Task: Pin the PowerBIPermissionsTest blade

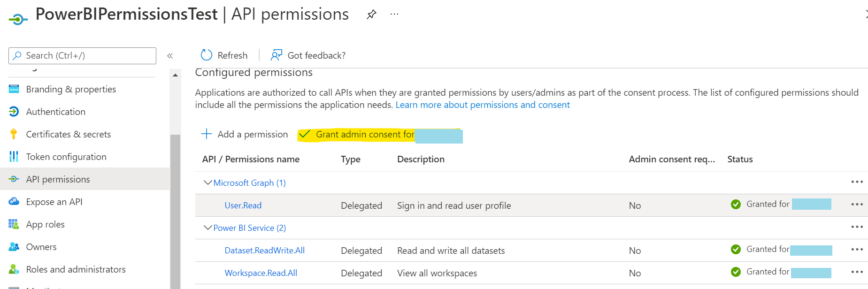Action: pyautogui.click(x=371, y=15)
